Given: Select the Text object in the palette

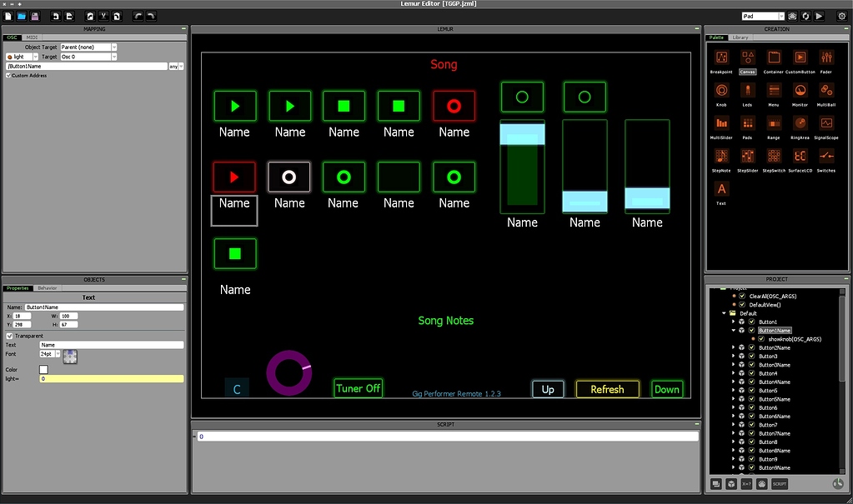Looking at the screenshot, I should tap(721, 189).
